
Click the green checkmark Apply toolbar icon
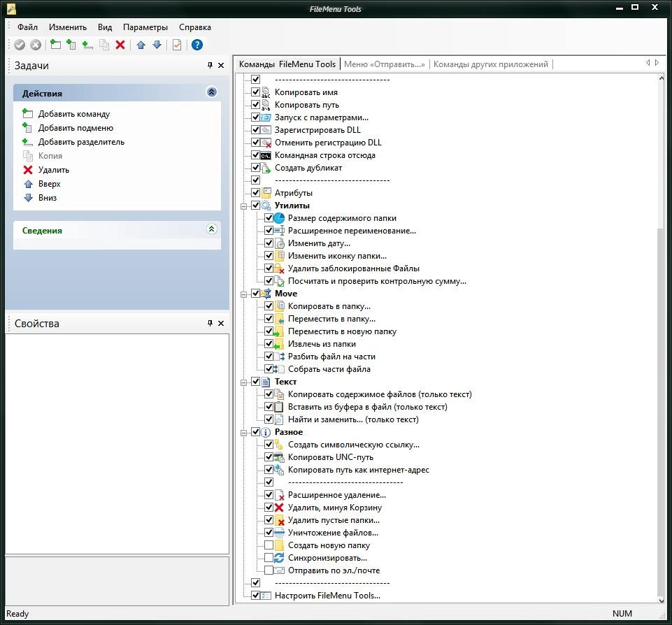20,45
